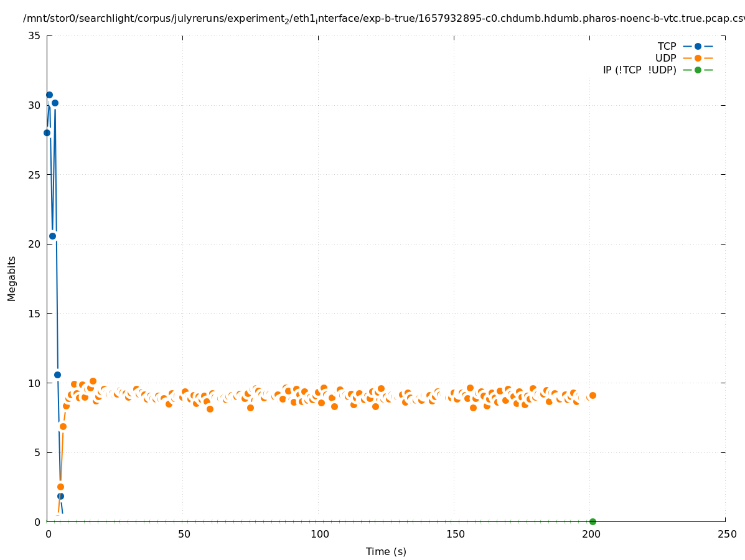This screenshot has width=745, height=560.
Task: Click the 35 tick on the Megabits axis
Action: [35, 36]
